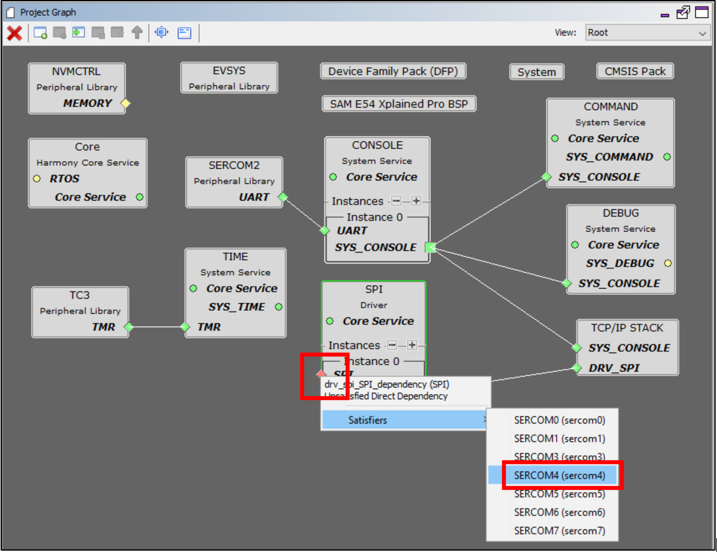The width and height of the screenshot is (717, 552).
Task: Click green SYS_CONSOLE diamond on DEBUG block
Action: coord(567,284)
